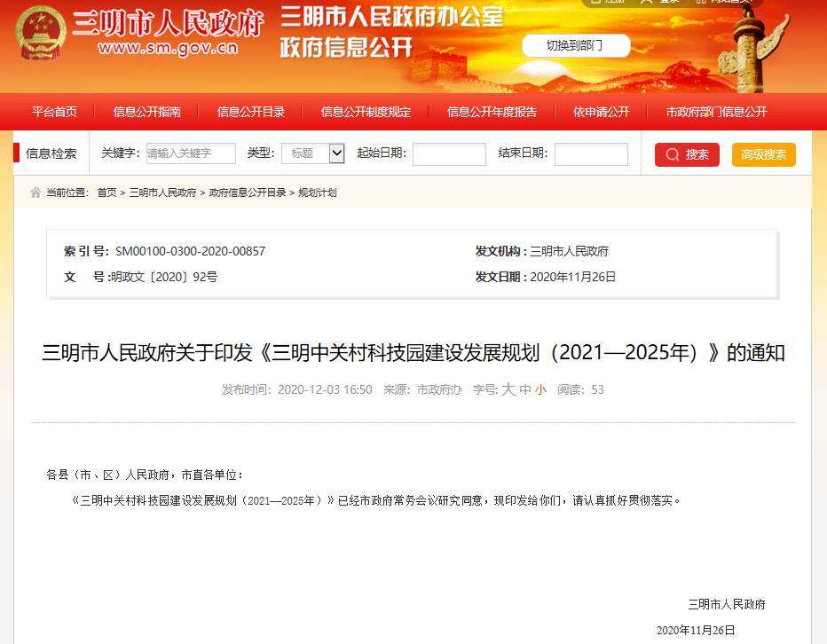Follow the 政府信息公开目录 breadcrumb link
The width and height of the screenshot is (827, 644).
(x=248, y=192)
